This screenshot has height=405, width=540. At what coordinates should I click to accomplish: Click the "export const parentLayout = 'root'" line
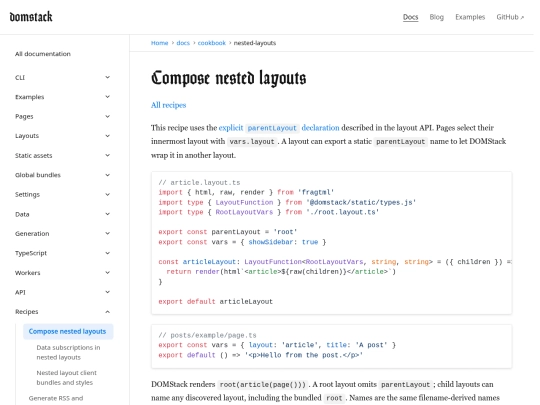pos(228,232)
